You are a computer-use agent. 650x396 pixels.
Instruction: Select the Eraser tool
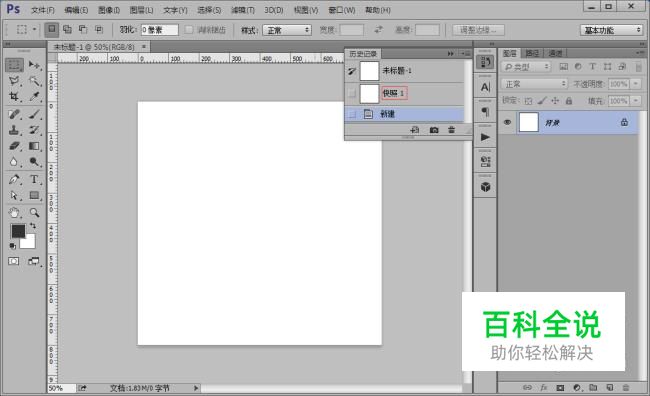point(14,146)
